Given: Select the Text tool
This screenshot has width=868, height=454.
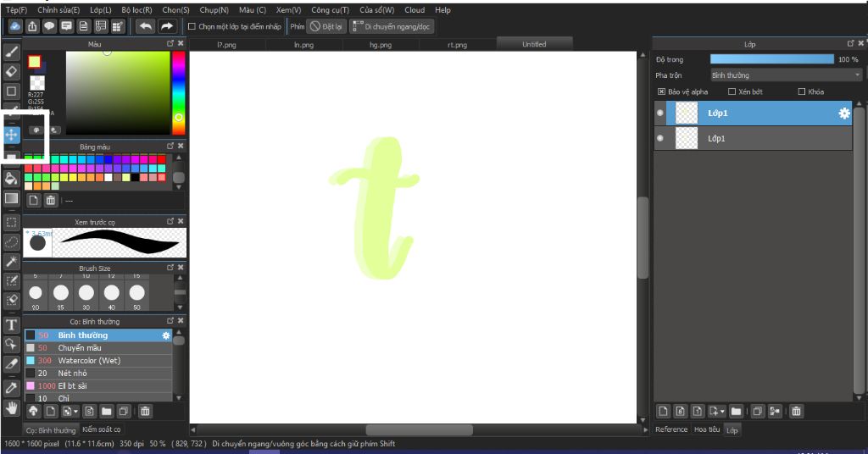Looking at the screenshot, I should click(x=12, y=324).
